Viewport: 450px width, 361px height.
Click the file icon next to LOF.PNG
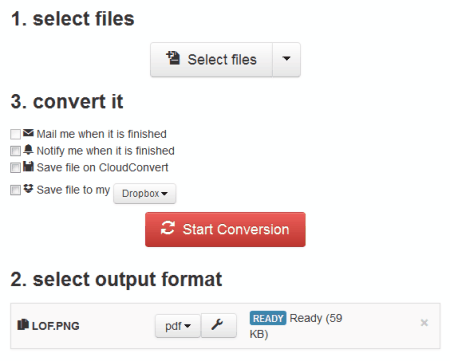pos(23,325)
